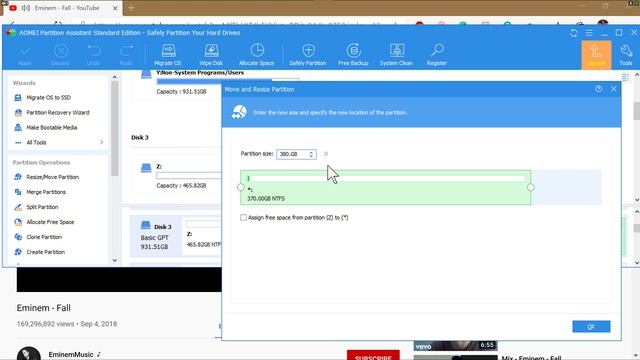640x360 pixels.
Task: Confirm with the OK button
Action: (591, 327)
